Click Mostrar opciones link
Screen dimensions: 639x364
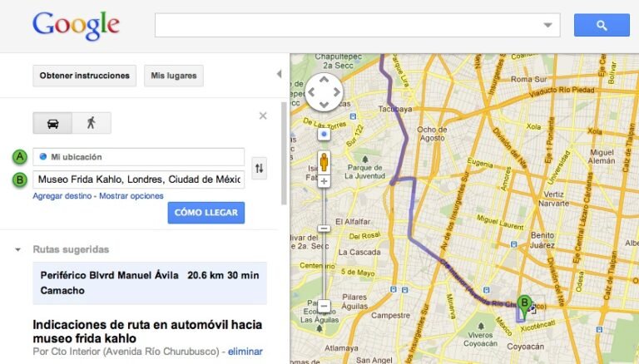(131, 196)
